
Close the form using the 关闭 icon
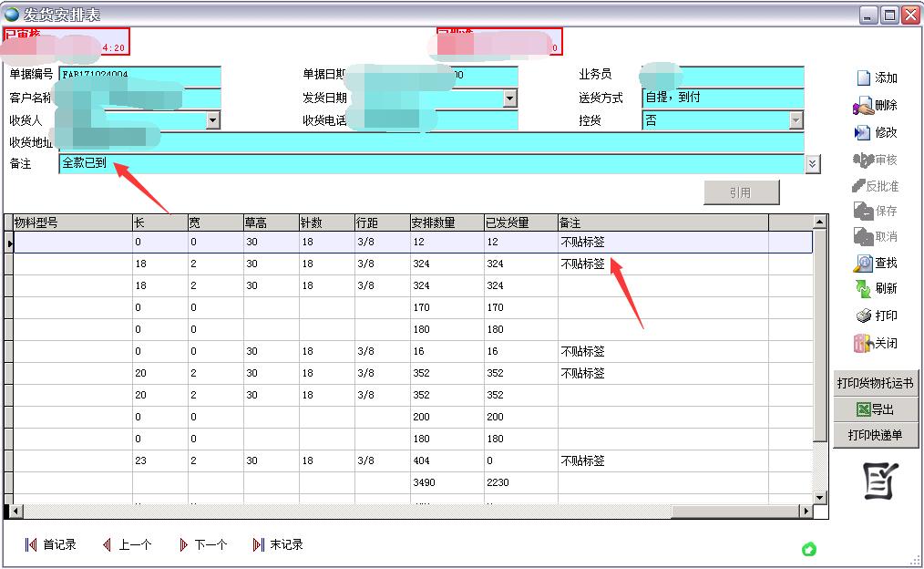(875, 344)
